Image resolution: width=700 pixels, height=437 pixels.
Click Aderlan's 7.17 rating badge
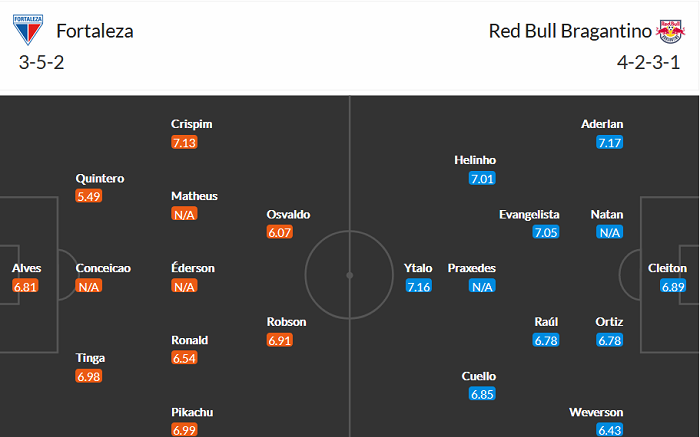tap(610, 142)
